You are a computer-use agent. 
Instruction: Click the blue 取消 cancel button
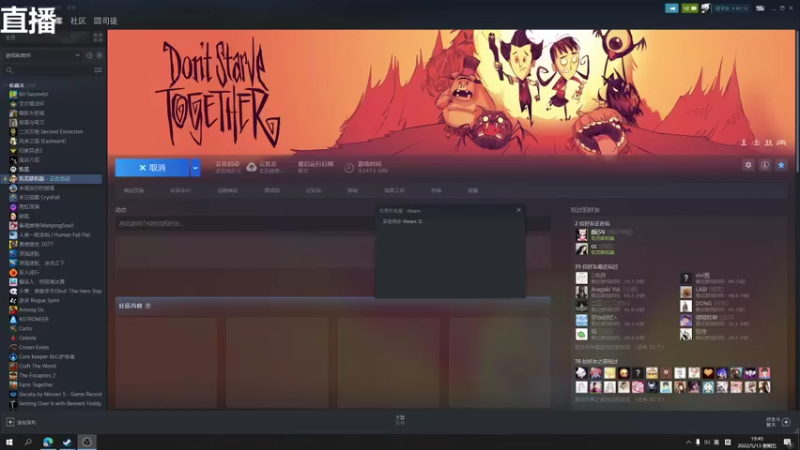tap(153, 167)
